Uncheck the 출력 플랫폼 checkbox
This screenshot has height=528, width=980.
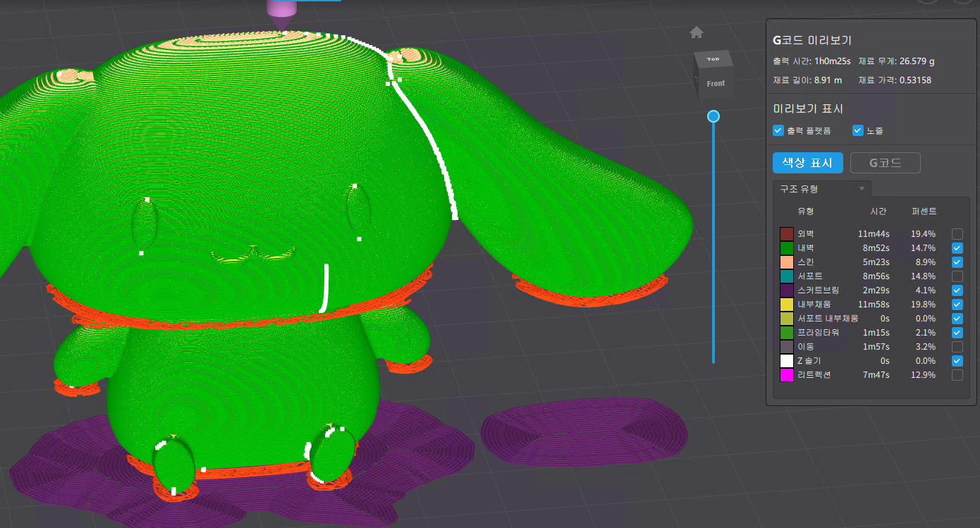778,130
